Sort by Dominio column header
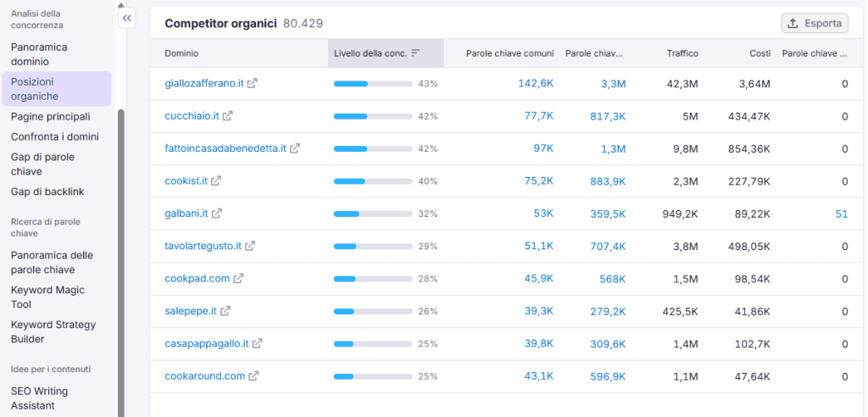Viewport: 868px width, 417px height. [181, 53]
